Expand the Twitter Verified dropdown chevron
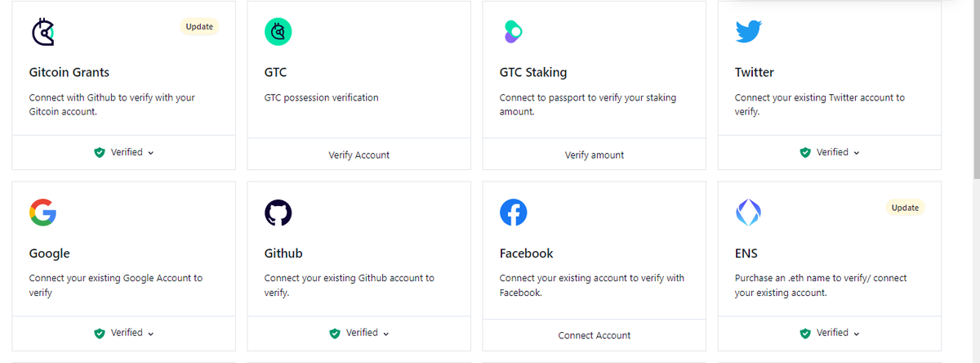The width and height of the screenshot is (980, 363). pos(857,153)
